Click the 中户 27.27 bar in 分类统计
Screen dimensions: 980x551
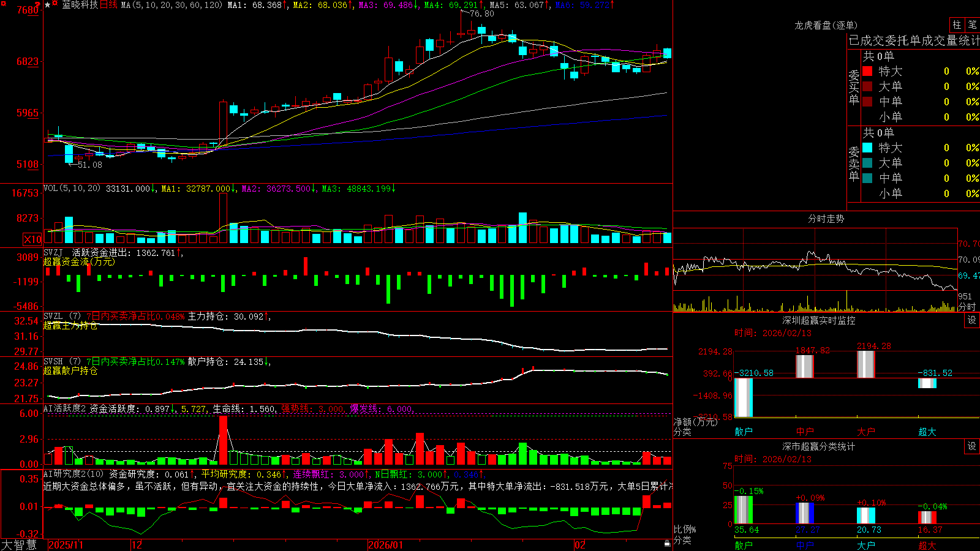click(x=805, y=513)
